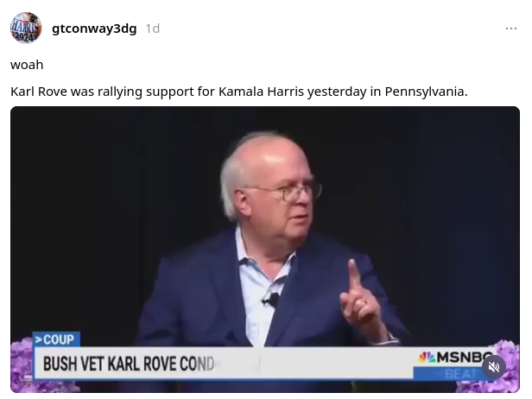Click the Karl Rove rallying support sentence
Screen dimensions: 532x399
tap(239, 92)
